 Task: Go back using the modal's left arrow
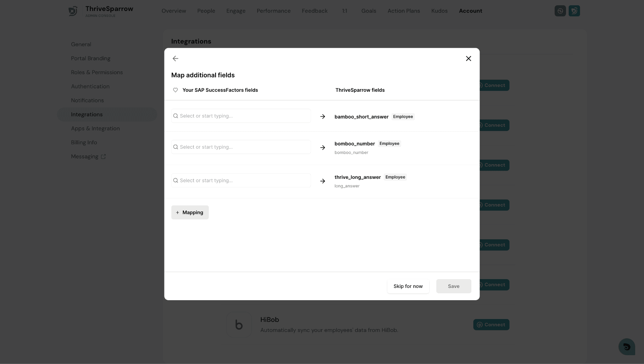pyautogui.click(x=175, y=58)
